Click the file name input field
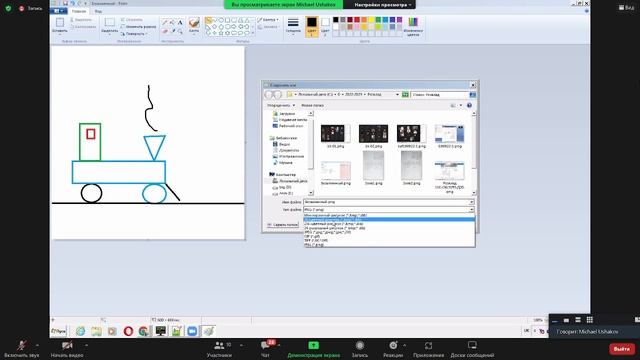The height and width of the screenshot is (360, 640). [x=389, y=202]
